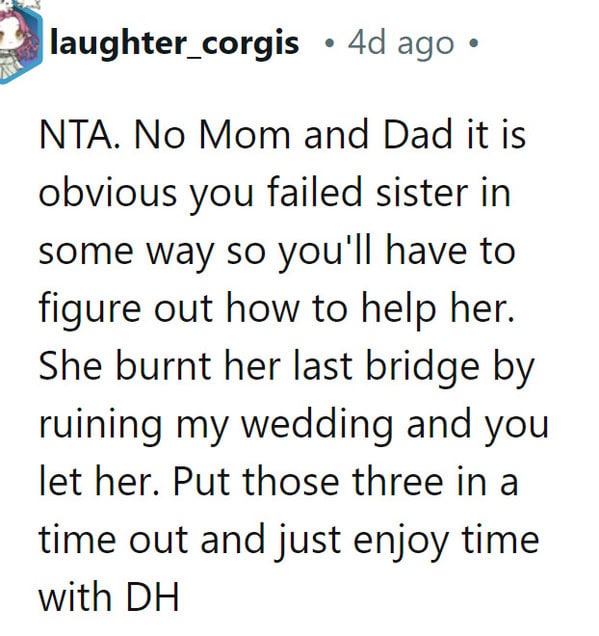The width and height of the screenshot is (599, 636).
Task: Click the word "ruining" in the comment
Action: pyautogui.click(x=101, y=425)
